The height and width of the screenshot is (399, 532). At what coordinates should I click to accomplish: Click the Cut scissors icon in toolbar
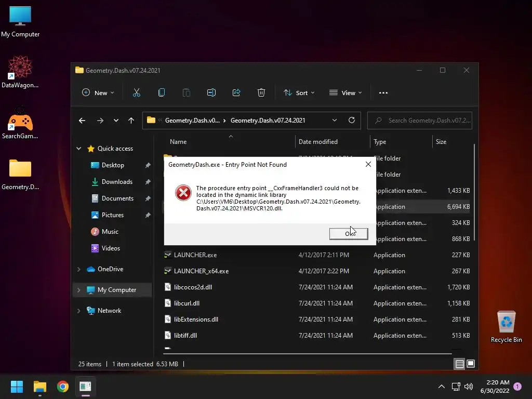tap(137, 92)
